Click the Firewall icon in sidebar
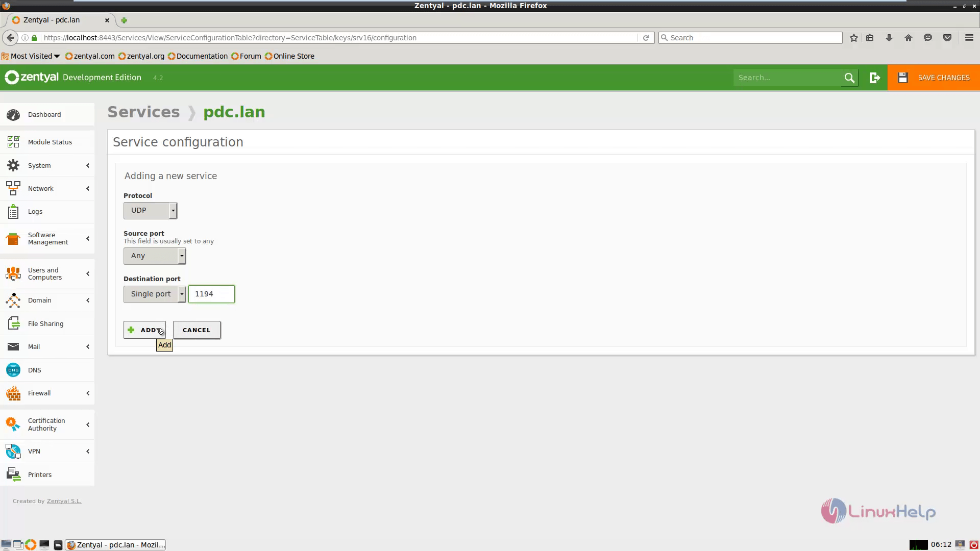980x551 pixels. coord(13,393)
